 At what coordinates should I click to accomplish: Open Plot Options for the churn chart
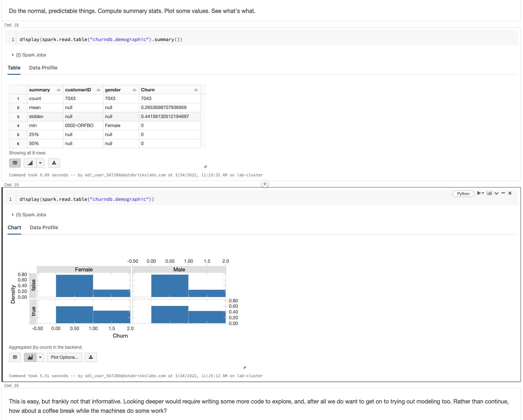point(64,357)
